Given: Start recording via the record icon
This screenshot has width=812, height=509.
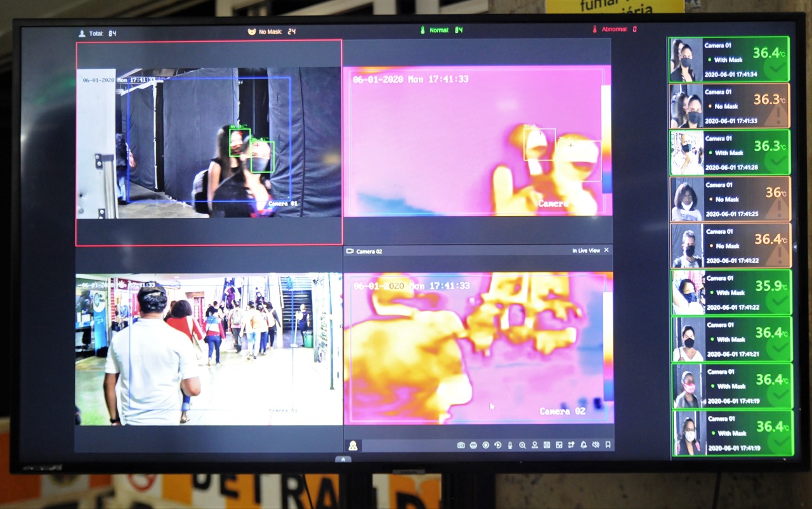Looking at the screenshot, I should click(485, 445).
